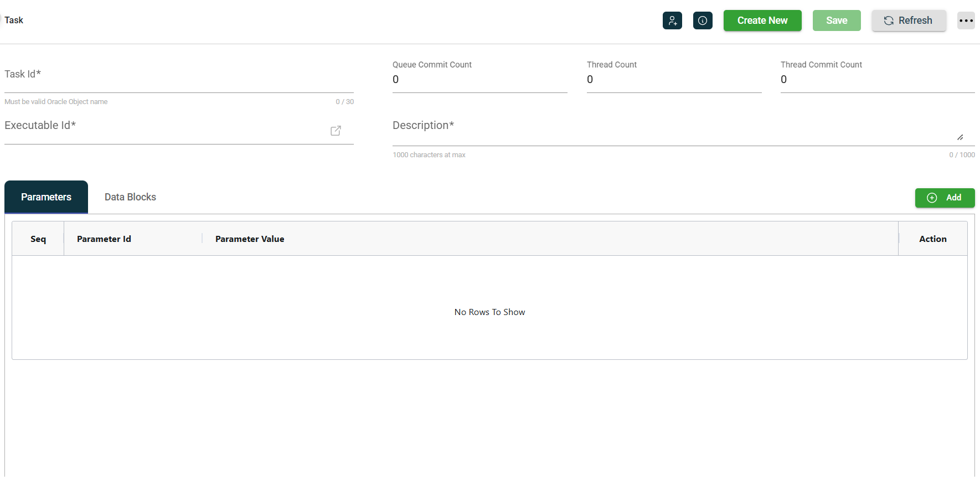
Task: Edit the Thread Commit Count field
Action: tap(877, 80)
